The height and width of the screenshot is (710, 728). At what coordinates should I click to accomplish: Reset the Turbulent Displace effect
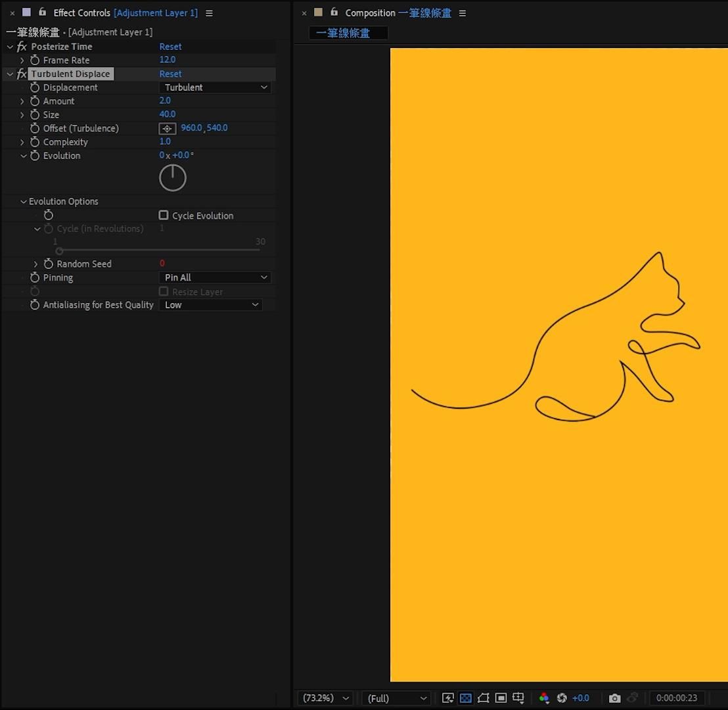point(170,74)
